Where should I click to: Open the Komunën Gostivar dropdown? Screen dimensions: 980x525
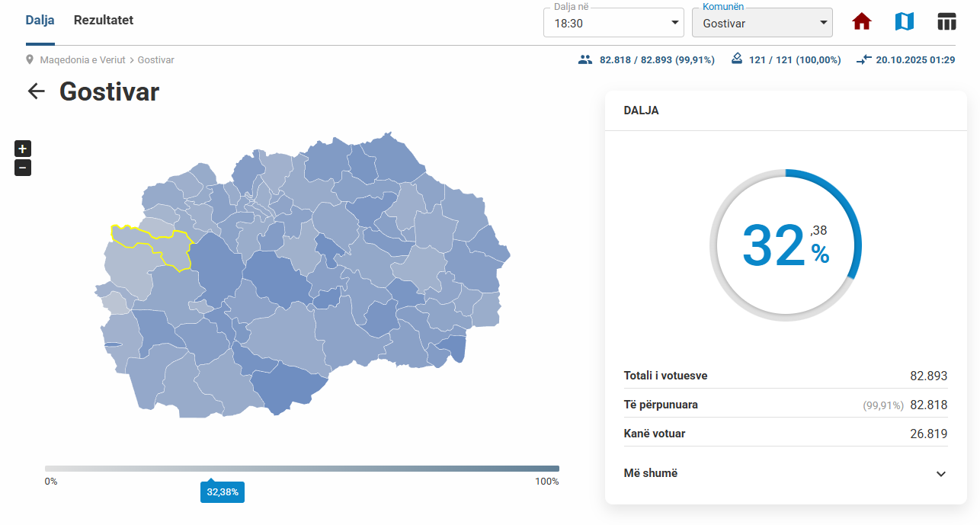pos(762,23)
